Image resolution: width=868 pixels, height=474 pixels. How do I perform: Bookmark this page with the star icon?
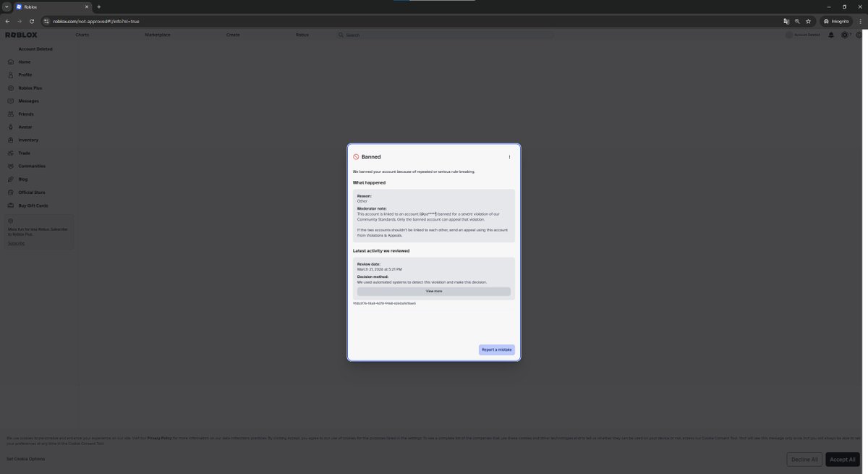(809, 21)
